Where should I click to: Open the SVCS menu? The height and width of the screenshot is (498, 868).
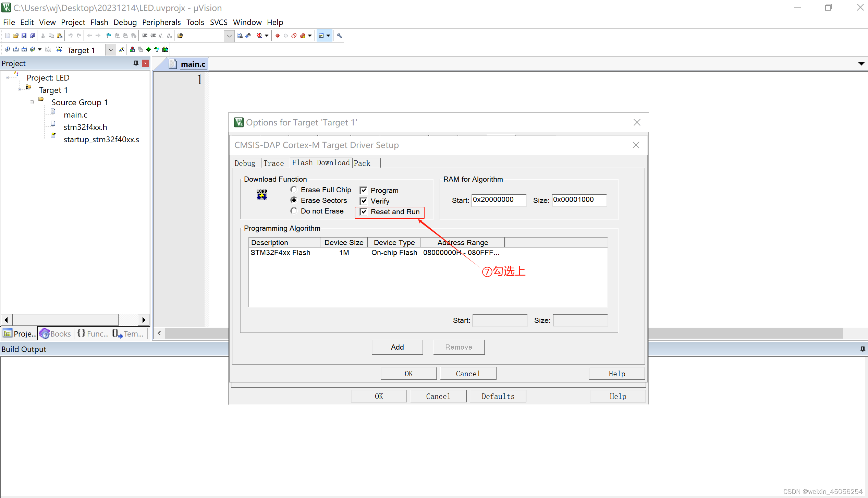coord(219,22)
